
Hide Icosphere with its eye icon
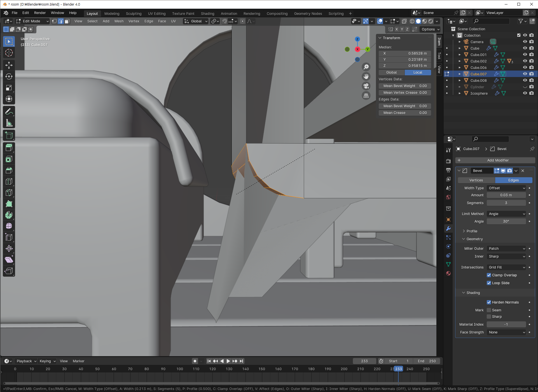click(x=525, y=93)
